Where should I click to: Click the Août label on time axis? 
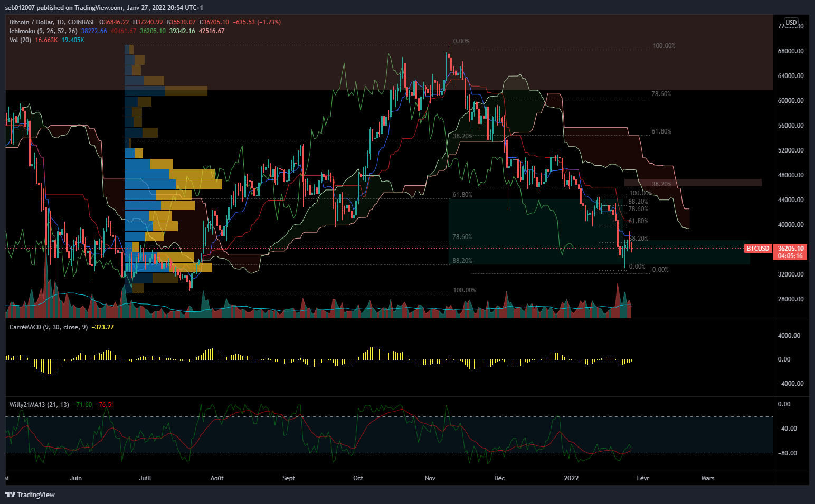pyautogui.click(x=217, y=478)
